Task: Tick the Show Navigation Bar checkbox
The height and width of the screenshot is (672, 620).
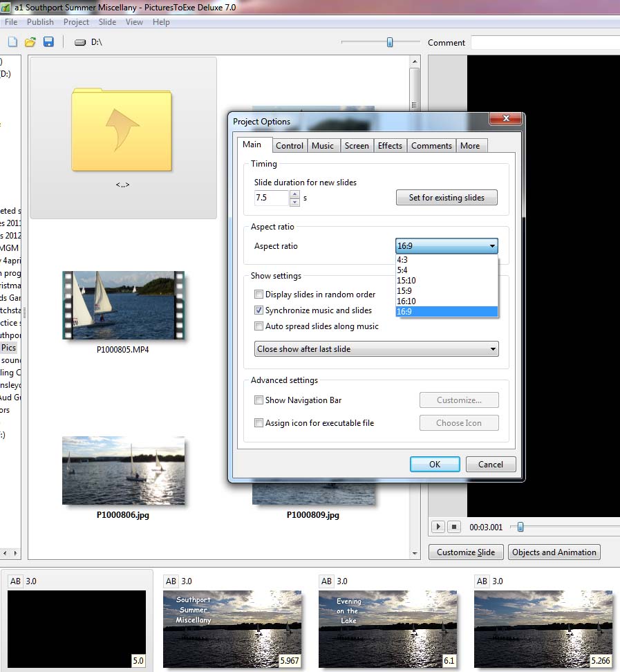Action: click(x=259, y=400)
